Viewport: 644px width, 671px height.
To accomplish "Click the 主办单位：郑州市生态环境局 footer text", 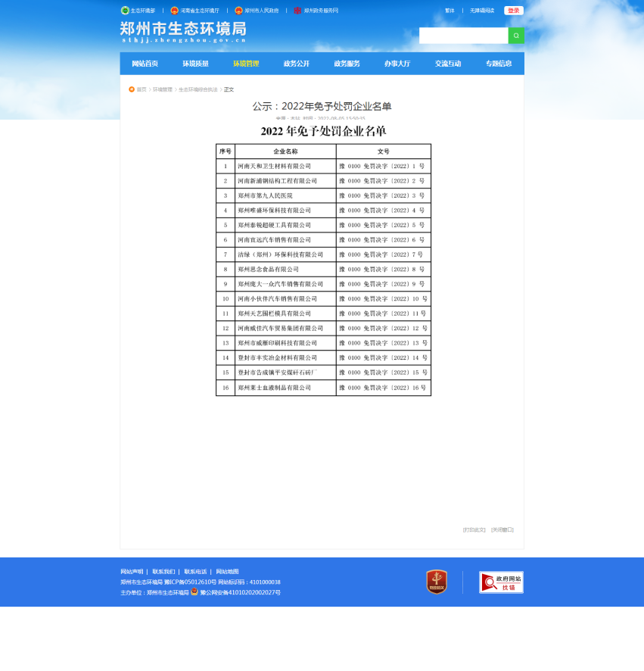I will click(154, 593).
